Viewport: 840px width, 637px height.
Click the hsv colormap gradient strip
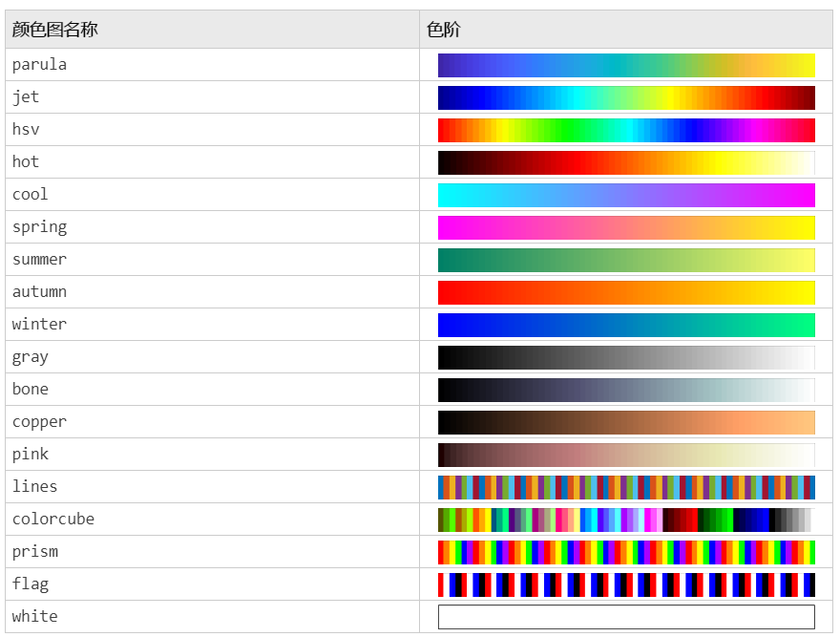tap(625, 129)
